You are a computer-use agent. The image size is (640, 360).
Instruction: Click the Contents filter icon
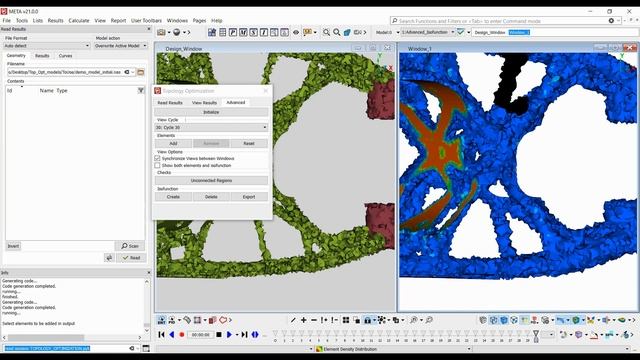(x=141, y=90)
